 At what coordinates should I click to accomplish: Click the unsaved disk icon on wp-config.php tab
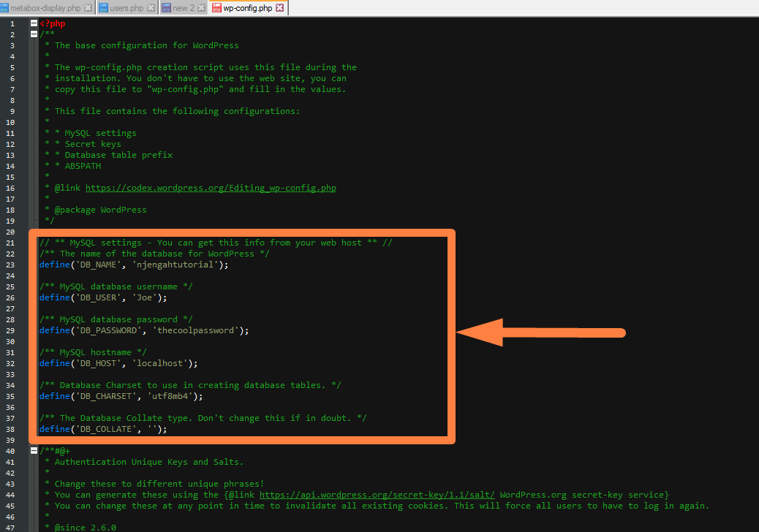[x=217, y=8]
